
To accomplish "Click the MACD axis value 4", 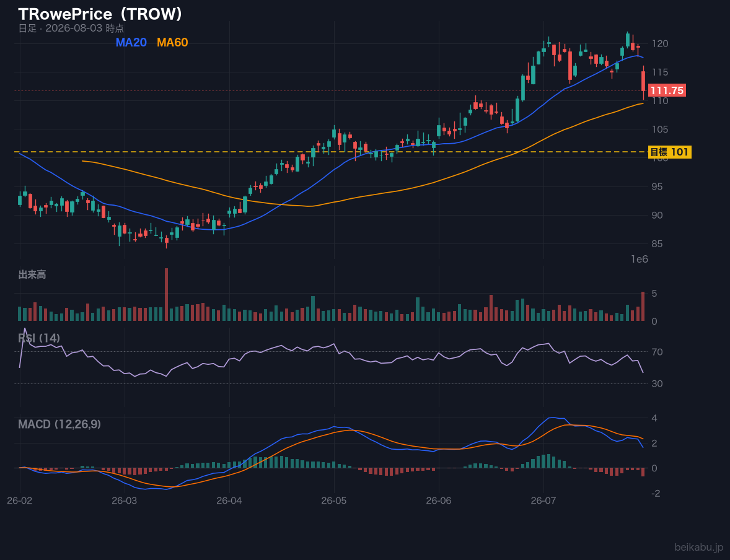I will [x=654, y=418].
